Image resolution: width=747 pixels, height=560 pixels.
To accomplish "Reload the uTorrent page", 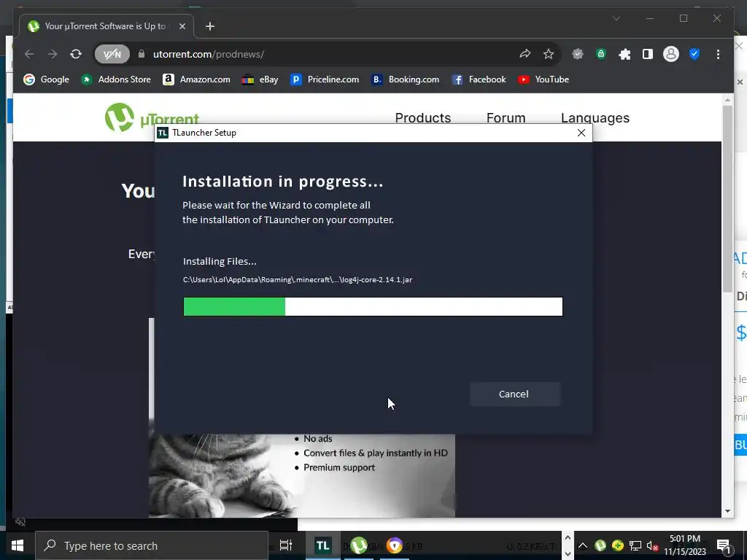I will (76, 54).
